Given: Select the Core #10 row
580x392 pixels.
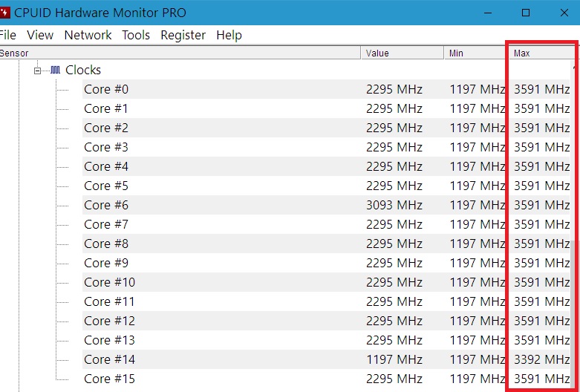Looking at the screenshot, I should point(109,283).
